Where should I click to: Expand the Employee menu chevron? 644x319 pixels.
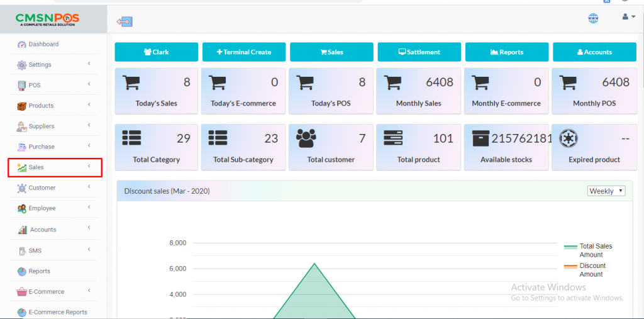89,207
